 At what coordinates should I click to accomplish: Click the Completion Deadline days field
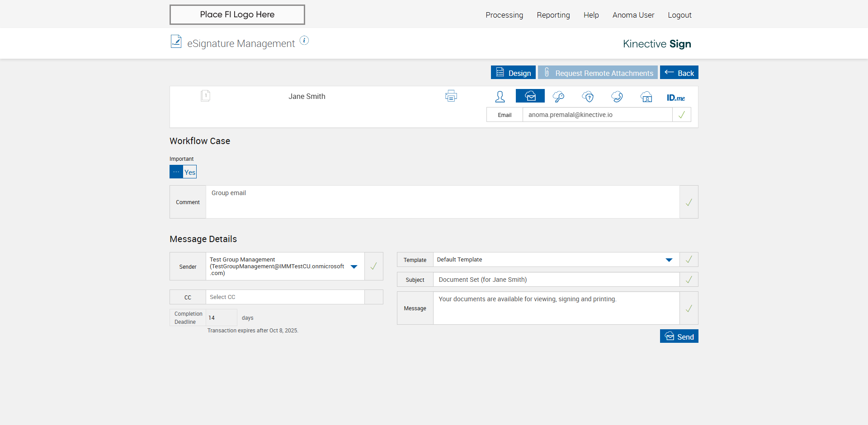(221, 318)
